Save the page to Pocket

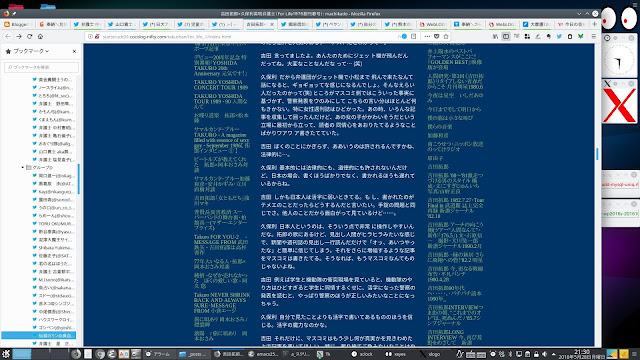[436, 36]
